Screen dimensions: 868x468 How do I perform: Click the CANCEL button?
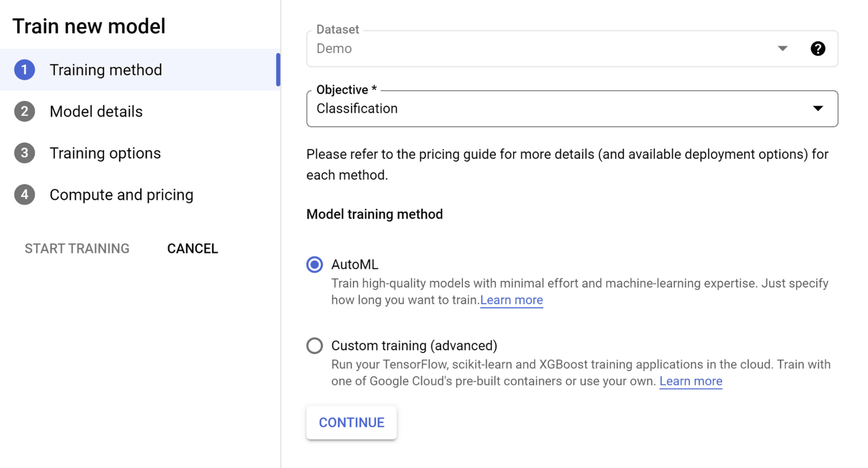tap(192, 248)
